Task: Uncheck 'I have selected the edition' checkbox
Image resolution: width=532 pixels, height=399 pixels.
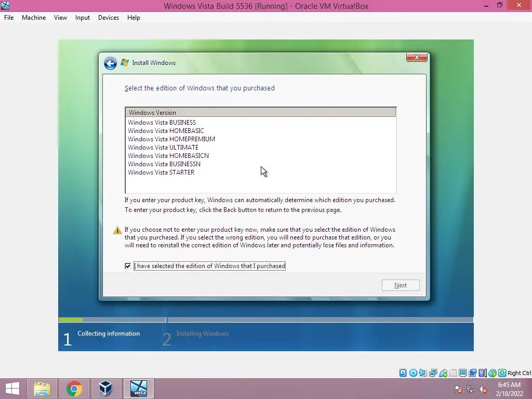Action: tap(128, 266)
